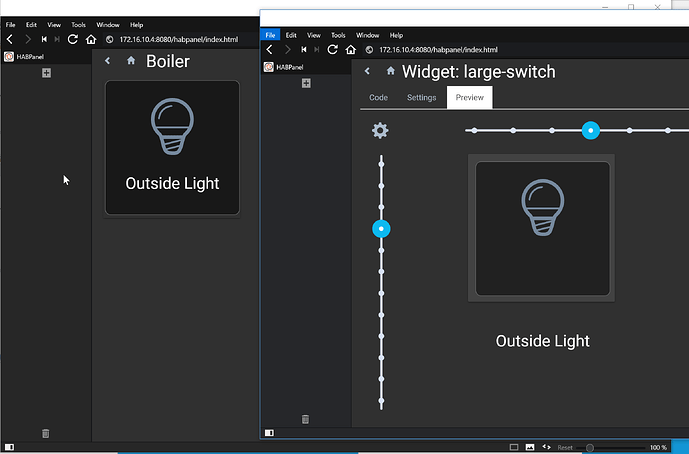
Task: Open the Window menu in right window
Action: [367, 34]
